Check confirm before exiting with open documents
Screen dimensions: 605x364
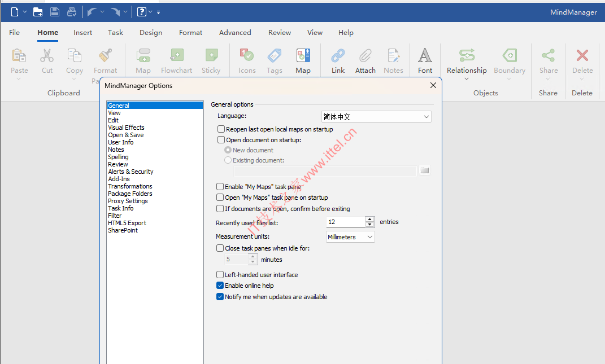(220, 209)
